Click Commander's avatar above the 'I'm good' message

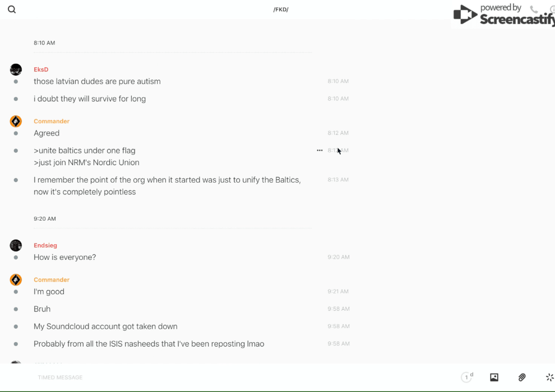pyautogui.click(x=16, y=280)
